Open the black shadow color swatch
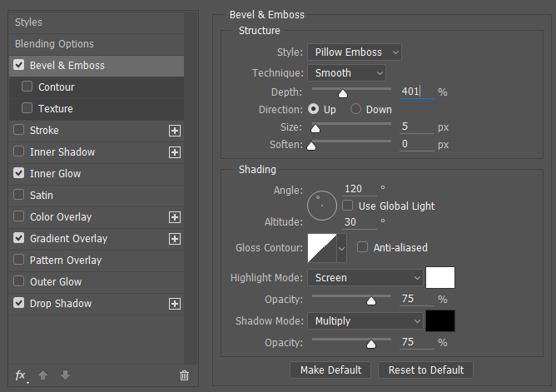Viewport: 556px width, 392px height. click(x=440, y=320)
